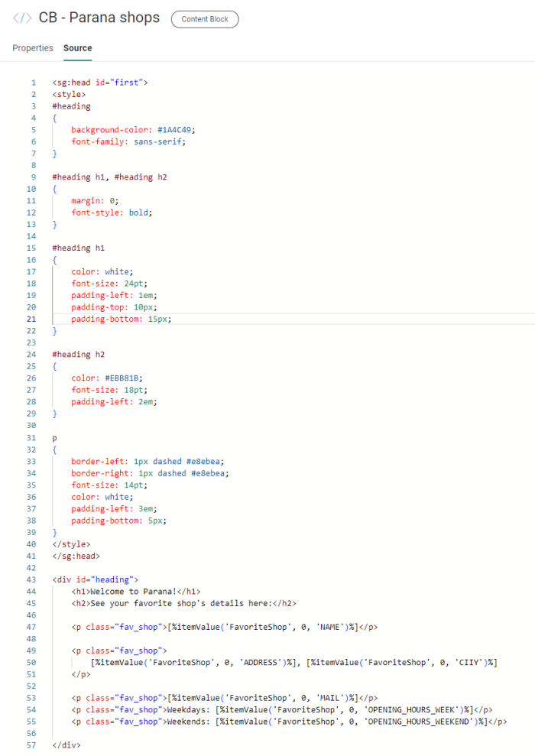Click the closing div tag on the last line

click(x=66, y=745)
